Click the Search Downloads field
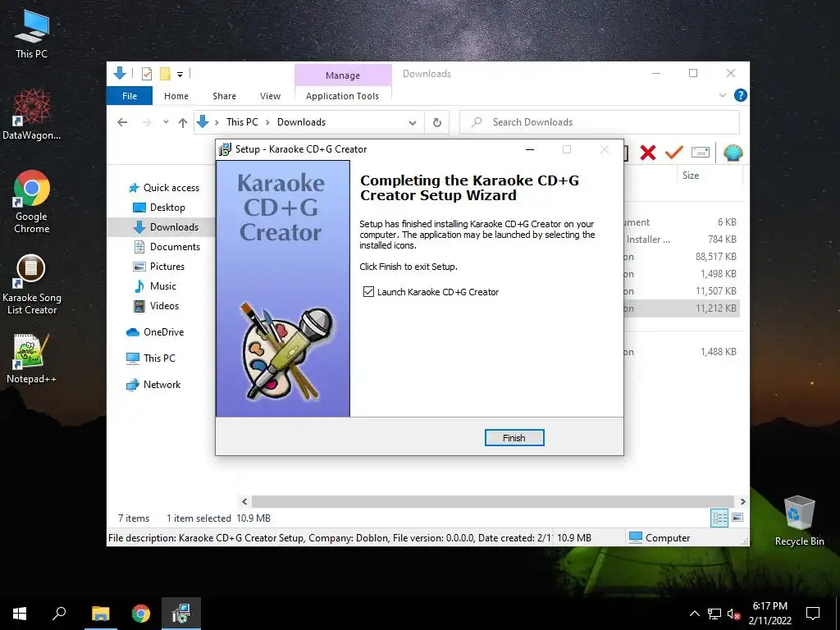 coord(600,122)
